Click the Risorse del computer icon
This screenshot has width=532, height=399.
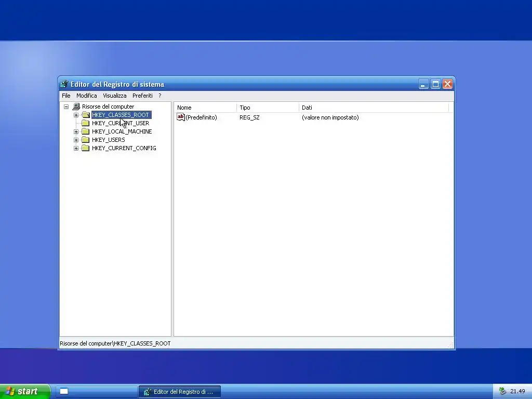(x=76, y=107)
